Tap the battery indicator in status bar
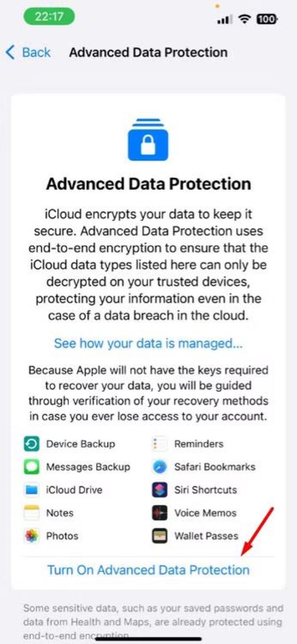Viewport: 297px width, 644px height. click(x=267, y=19)
